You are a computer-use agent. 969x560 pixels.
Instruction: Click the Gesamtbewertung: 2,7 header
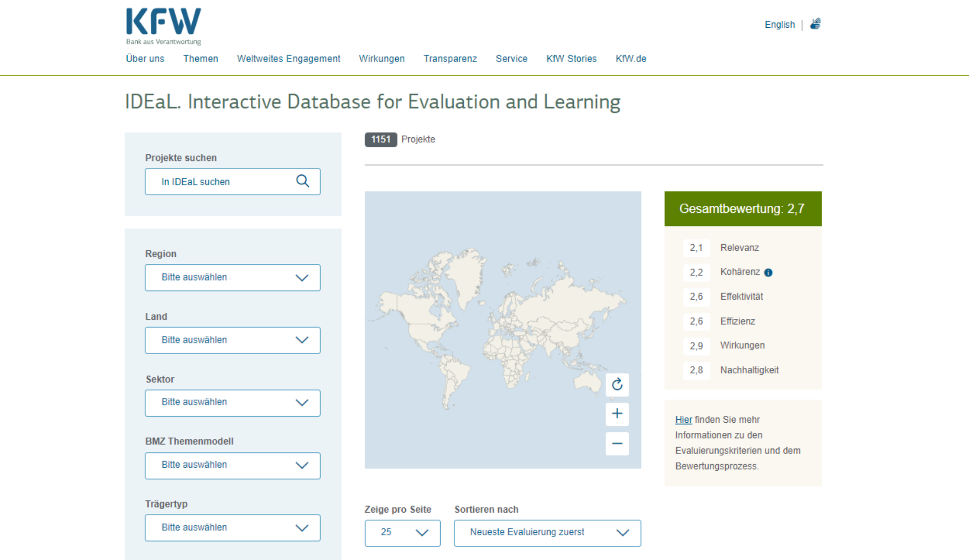(743, 208)
